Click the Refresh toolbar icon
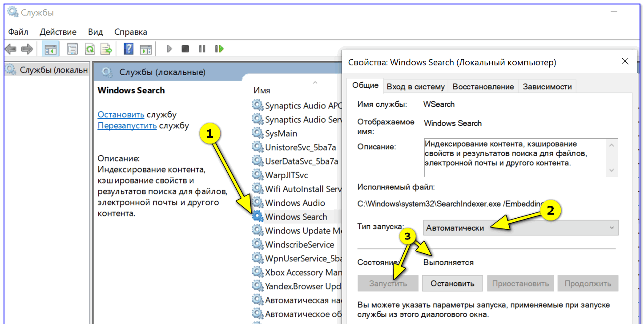Screen dimensions: 644x324 tap(90, 49)
